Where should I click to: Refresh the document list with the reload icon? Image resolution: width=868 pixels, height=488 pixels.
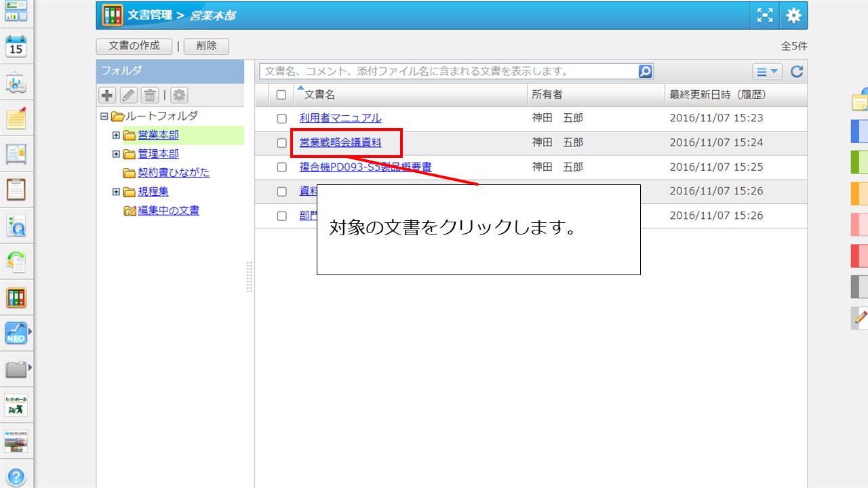(797, 70)
